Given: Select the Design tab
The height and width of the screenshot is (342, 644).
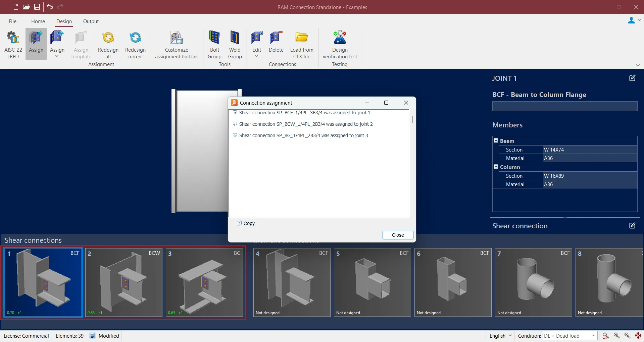Looking at the screenshot, I should pos(64,21).
